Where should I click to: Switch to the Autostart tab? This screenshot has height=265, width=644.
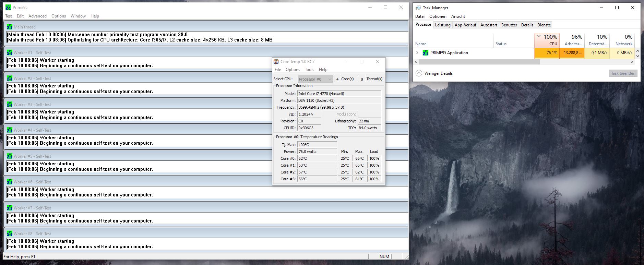pos(489,25)
